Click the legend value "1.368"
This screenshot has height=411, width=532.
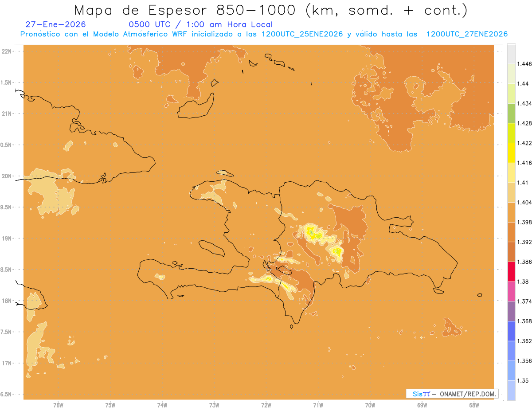click(x=525, y=321)
